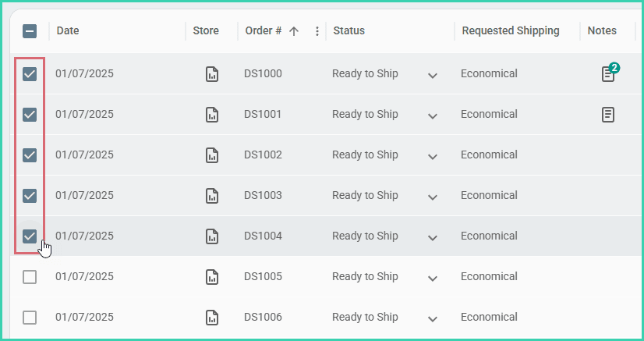Toggle the select-all checkbox in header
Viewport: 644px width, 341px height.
(x=30, y=31)
